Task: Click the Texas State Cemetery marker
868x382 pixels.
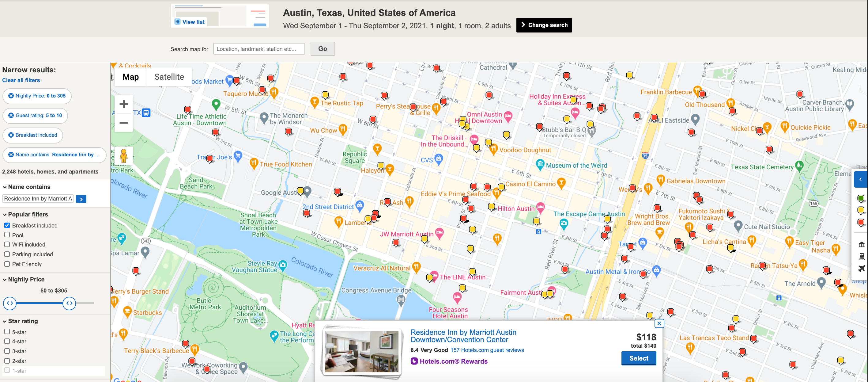Action: (799, 166)
